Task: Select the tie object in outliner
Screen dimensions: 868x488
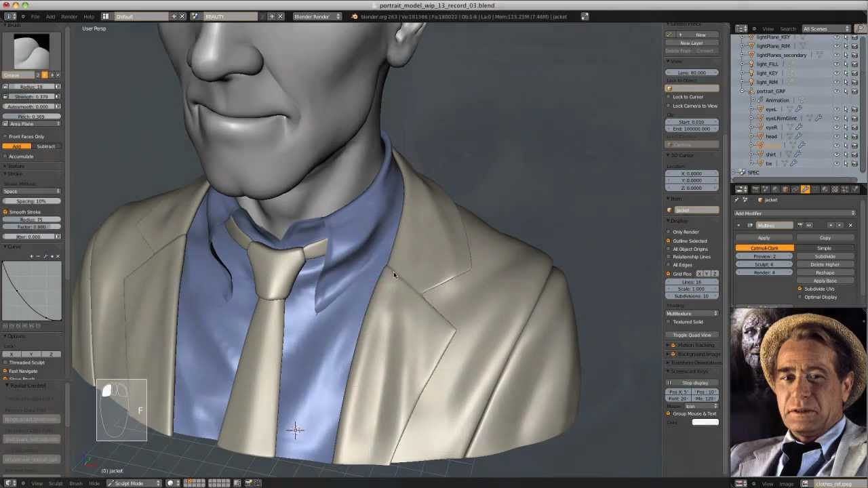Action: (x=768, y=163)
